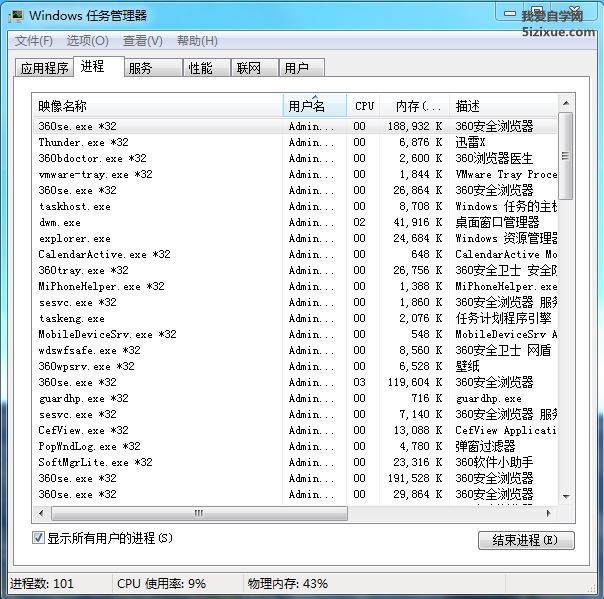Switch to the 用户 tab
Image resolution: width=604 pixels, height=599 pixels.
(x=302, y=68)
